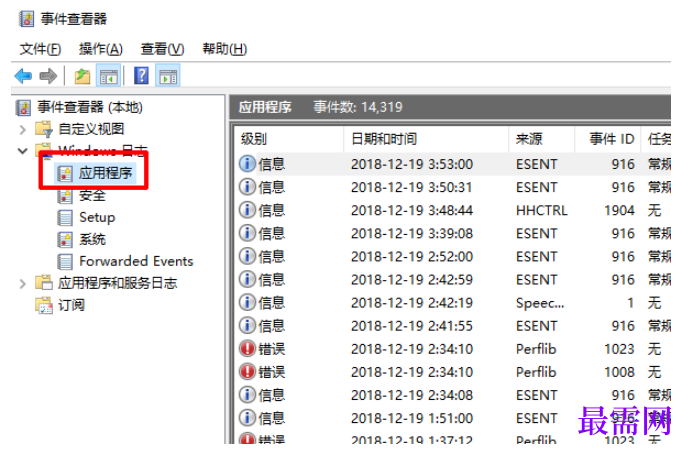Screen dimensions: 690x452
Task: Expand the 自定义视图 node arrow
Action: (x=23, y=129)
